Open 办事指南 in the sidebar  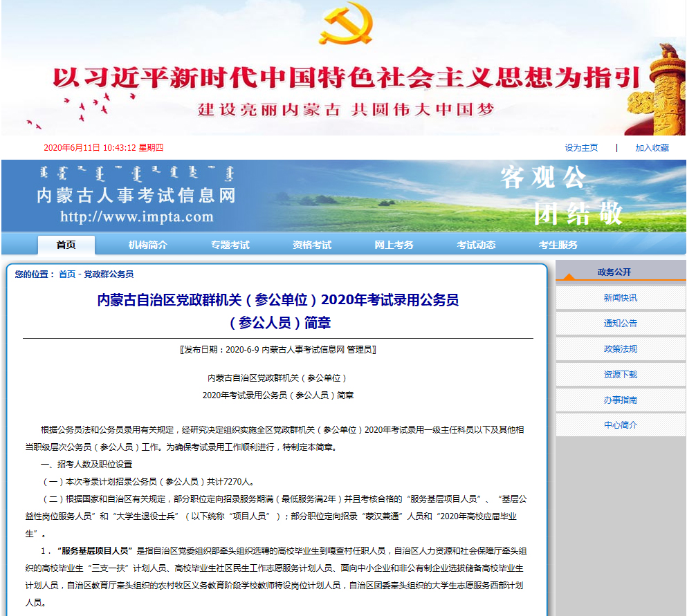point(620,400)
